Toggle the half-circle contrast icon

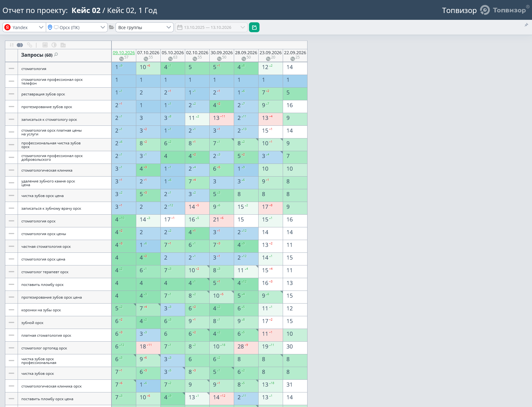click(54, 45)
